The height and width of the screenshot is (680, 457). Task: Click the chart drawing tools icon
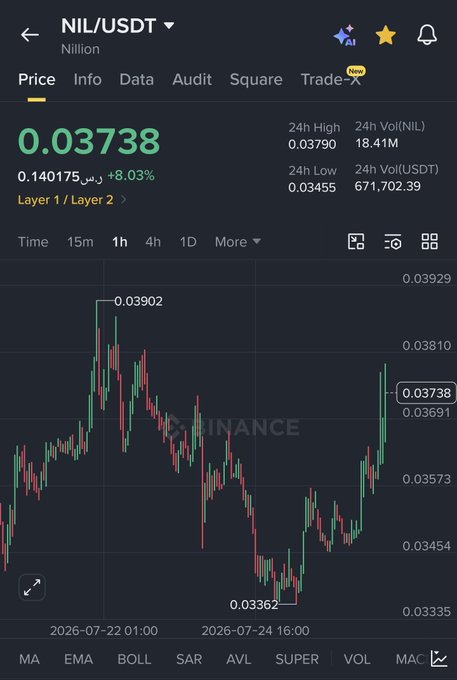[x=356, y=242]
